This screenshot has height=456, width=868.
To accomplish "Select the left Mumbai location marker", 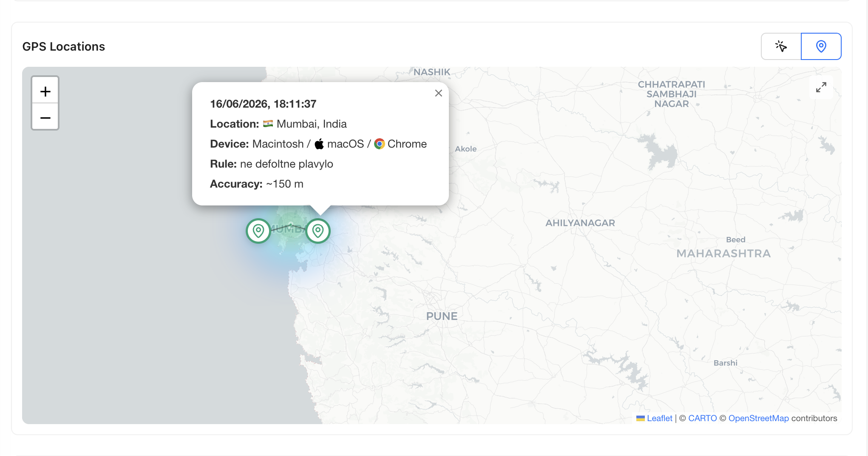I will coord(258,231).
